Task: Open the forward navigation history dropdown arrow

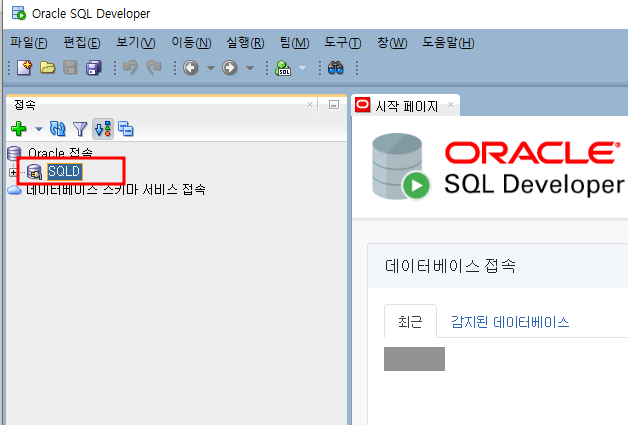Action: 250,68
